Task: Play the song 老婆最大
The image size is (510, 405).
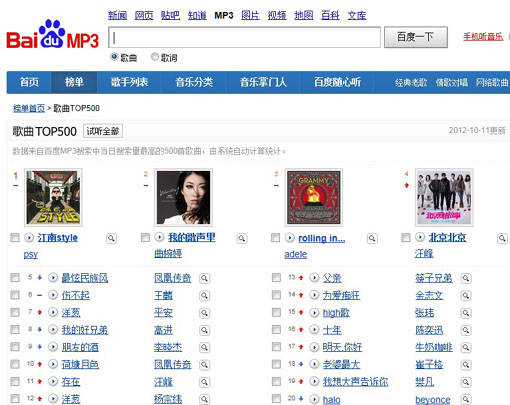Action: (x=314, y=364)
